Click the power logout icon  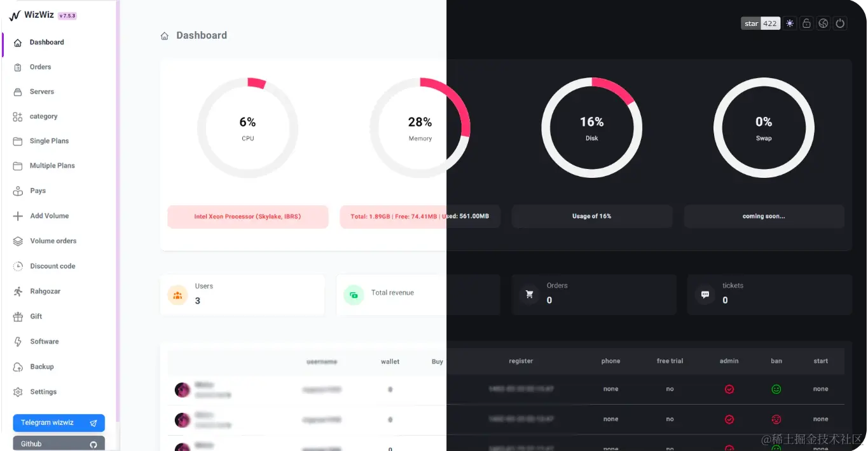[840, 24]
